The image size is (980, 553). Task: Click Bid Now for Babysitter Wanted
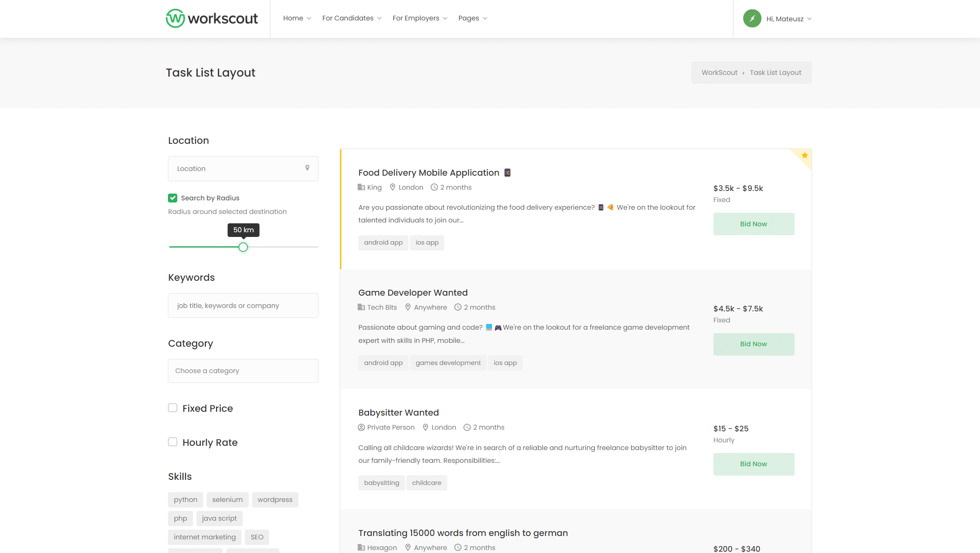coord(753,464)
